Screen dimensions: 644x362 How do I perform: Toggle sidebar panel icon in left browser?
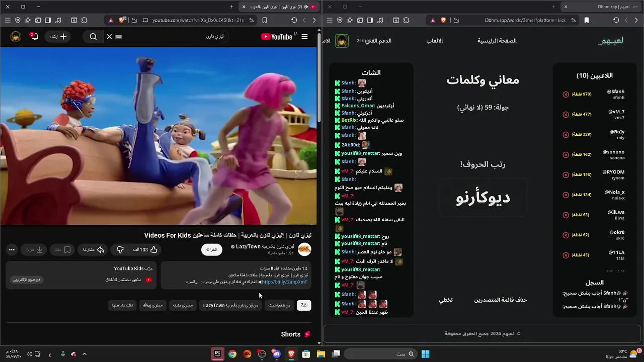pos(48,20)
